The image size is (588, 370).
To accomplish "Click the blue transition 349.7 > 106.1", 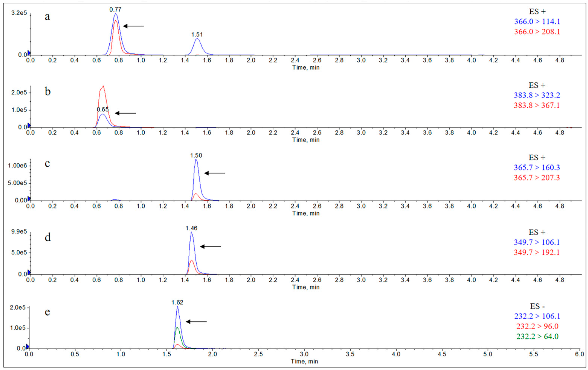I will click(x=537, y=242).
